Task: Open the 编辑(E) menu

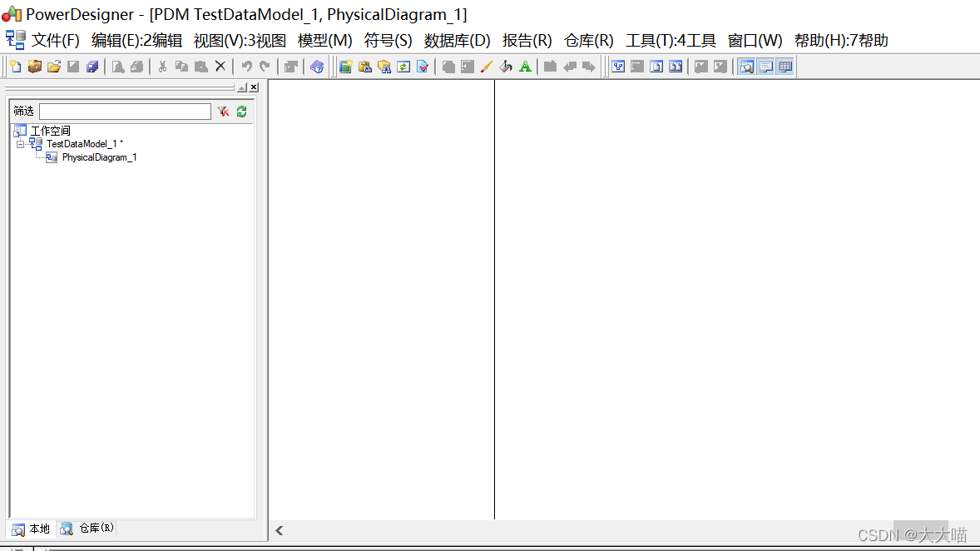Action: pyautogui.click(x=136, y=41)
